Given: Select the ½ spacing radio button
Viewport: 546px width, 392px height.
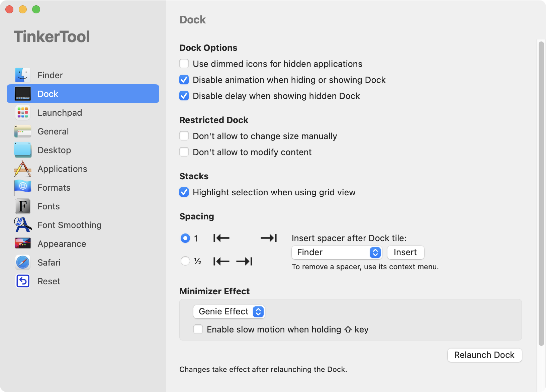Looking at the screenshot, I should (x=185, y=261).
